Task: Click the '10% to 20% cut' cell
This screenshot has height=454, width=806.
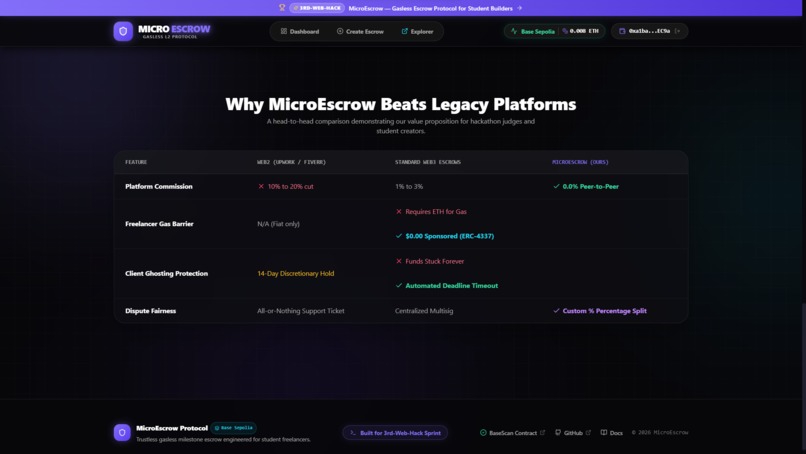Action: [290, 187]
